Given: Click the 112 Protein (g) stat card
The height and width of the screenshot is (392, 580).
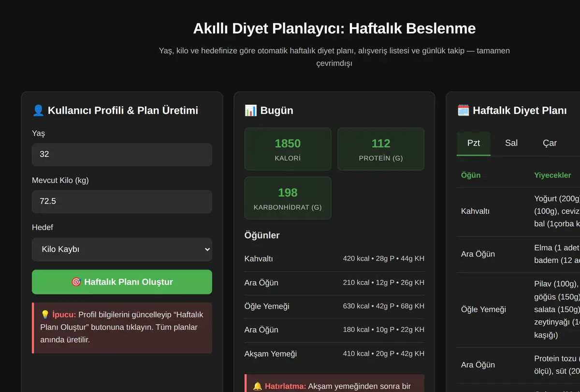Looking at the screenshot, I should 381,149.
